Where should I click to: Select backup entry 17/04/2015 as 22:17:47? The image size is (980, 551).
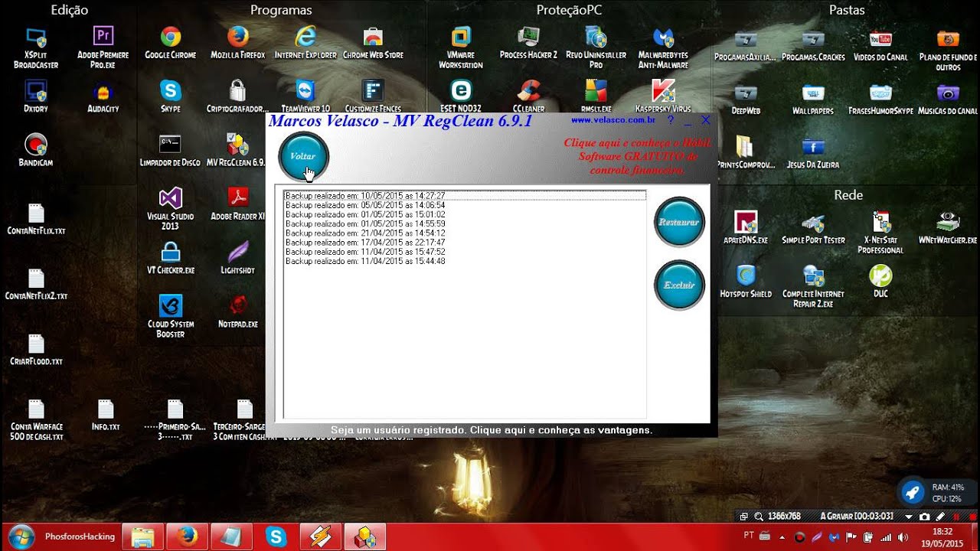(x=465, y=242)
